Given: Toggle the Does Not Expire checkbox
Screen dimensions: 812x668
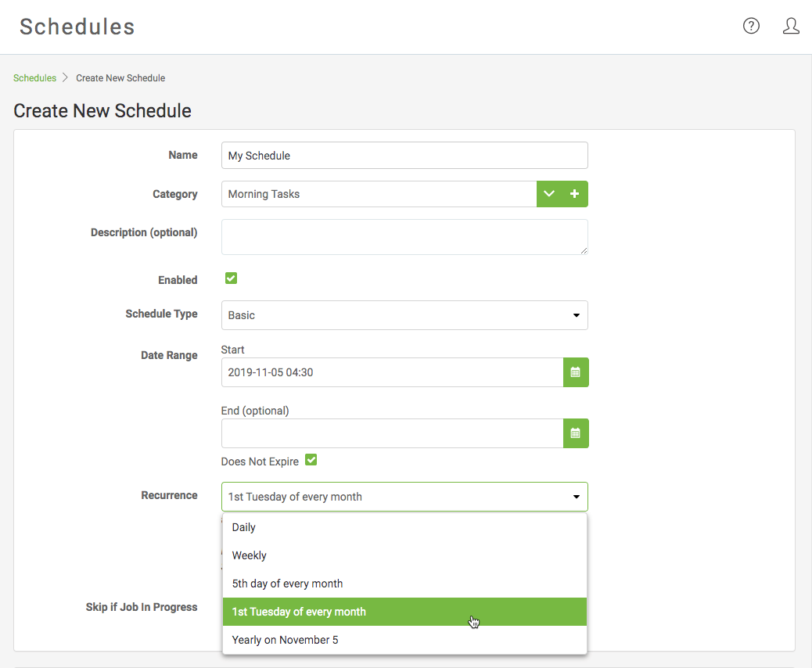Looking at the screenshot, I should tap(311, 460).
